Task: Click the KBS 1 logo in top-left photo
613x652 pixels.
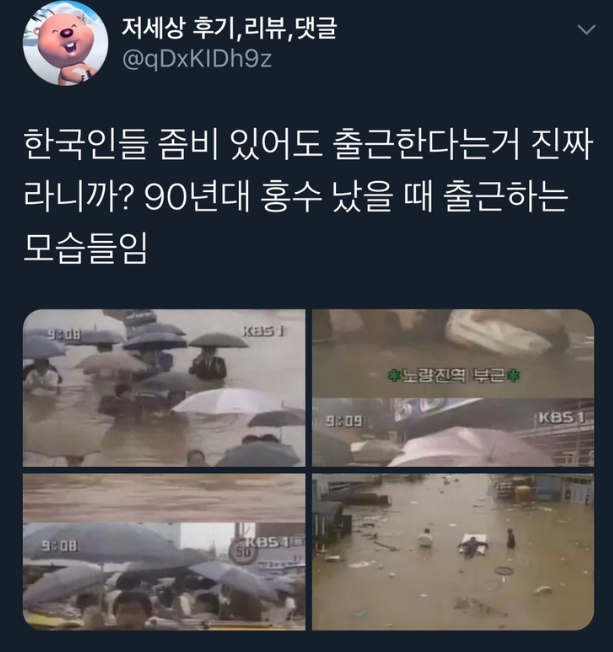Action: (263, 331)
